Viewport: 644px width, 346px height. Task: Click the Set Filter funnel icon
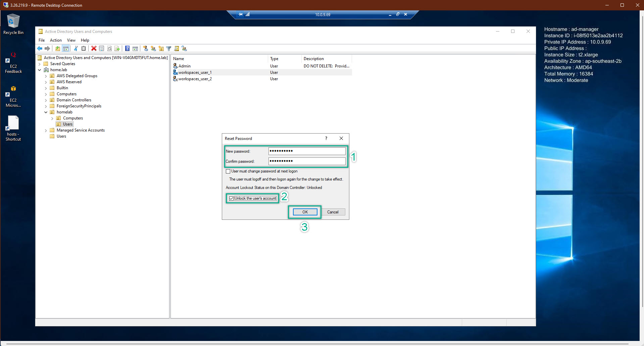click(x=168, y=48)
